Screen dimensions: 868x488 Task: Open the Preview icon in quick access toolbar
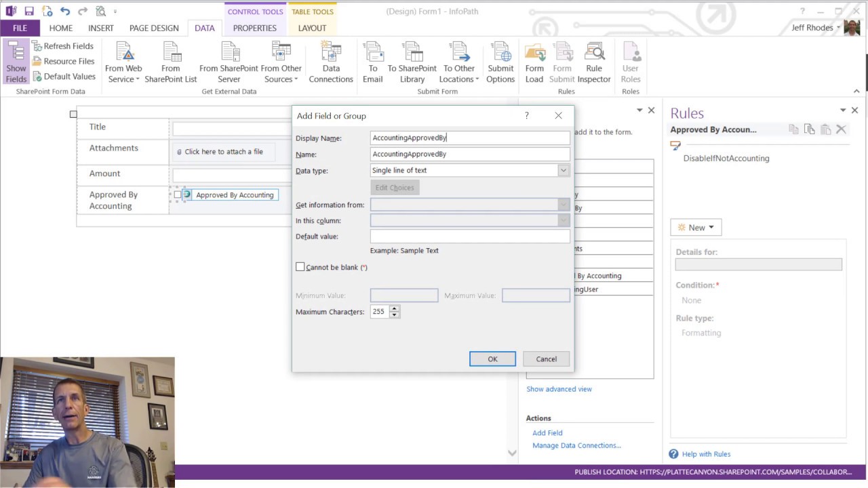(101, 11)
